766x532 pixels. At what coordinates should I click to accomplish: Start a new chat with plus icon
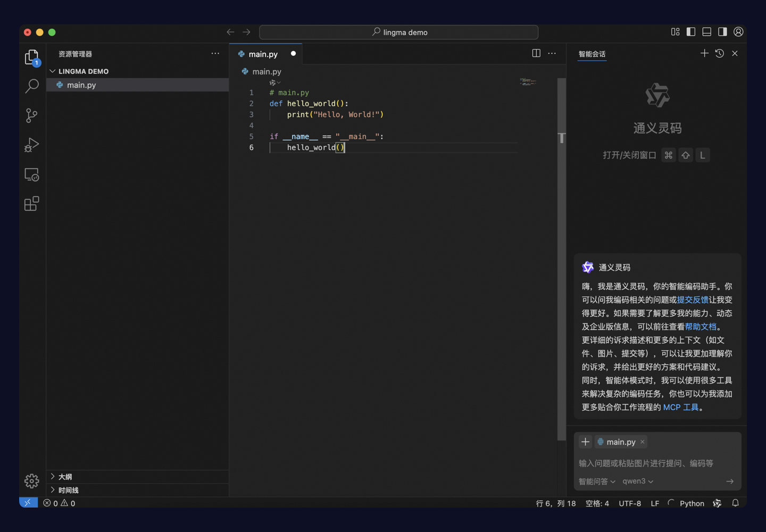(x=704, y=53)
